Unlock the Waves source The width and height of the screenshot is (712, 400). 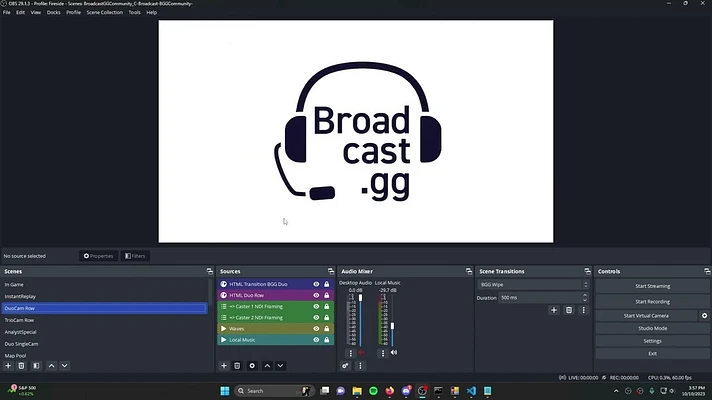[326, 329]
